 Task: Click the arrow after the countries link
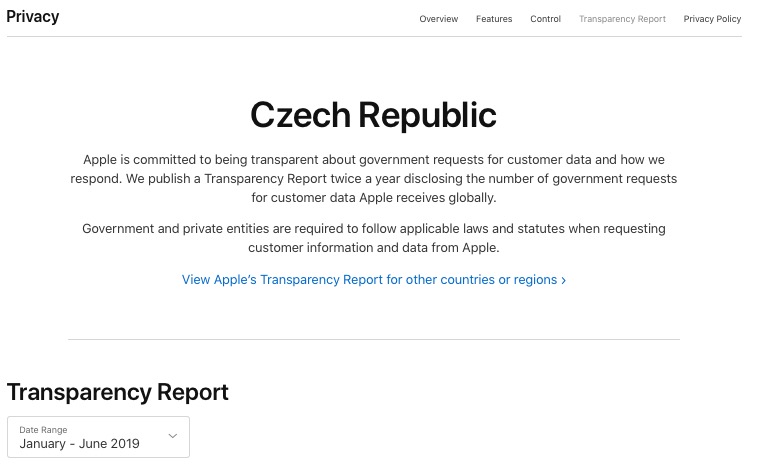pyautogui.click(x=564, y=280)
